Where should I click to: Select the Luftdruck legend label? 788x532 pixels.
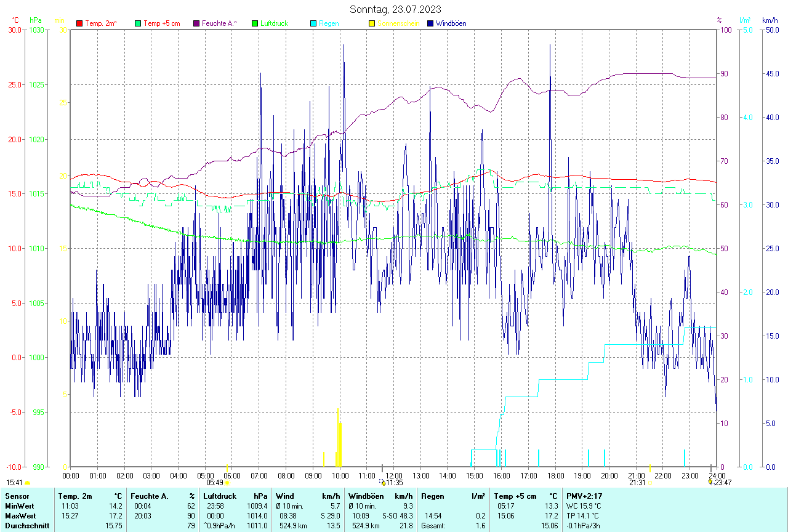click(274, 23)
